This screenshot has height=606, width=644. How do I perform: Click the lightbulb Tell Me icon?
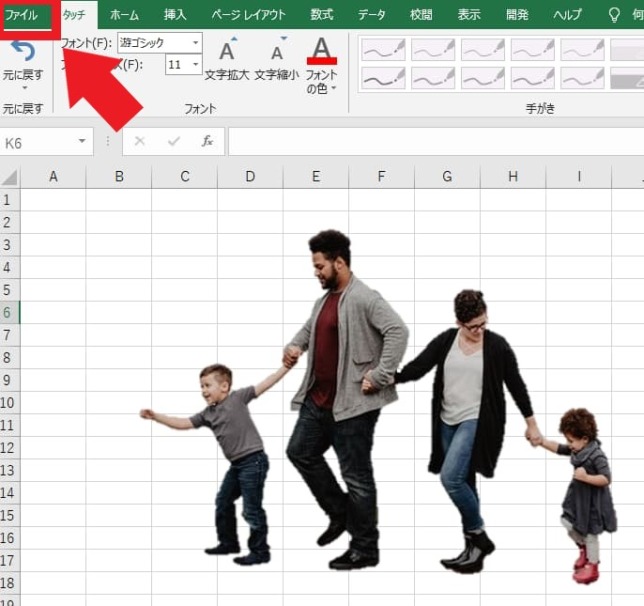point(614,15)
